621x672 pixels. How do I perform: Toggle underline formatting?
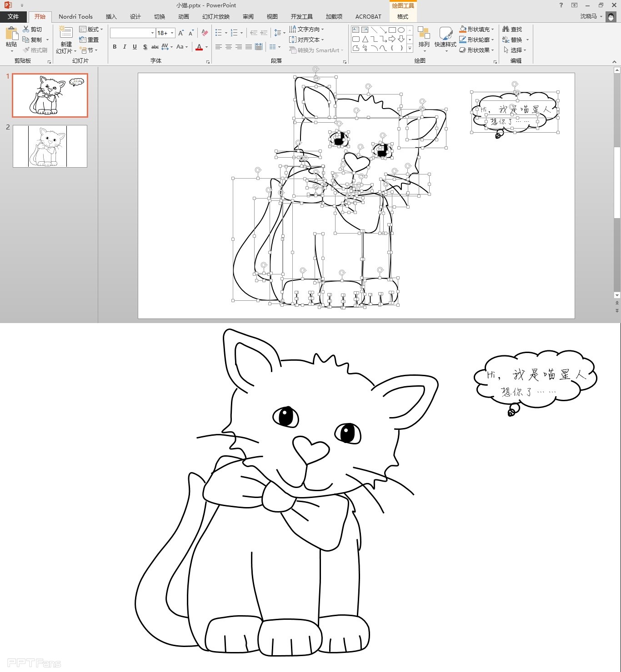pos(135,47)
